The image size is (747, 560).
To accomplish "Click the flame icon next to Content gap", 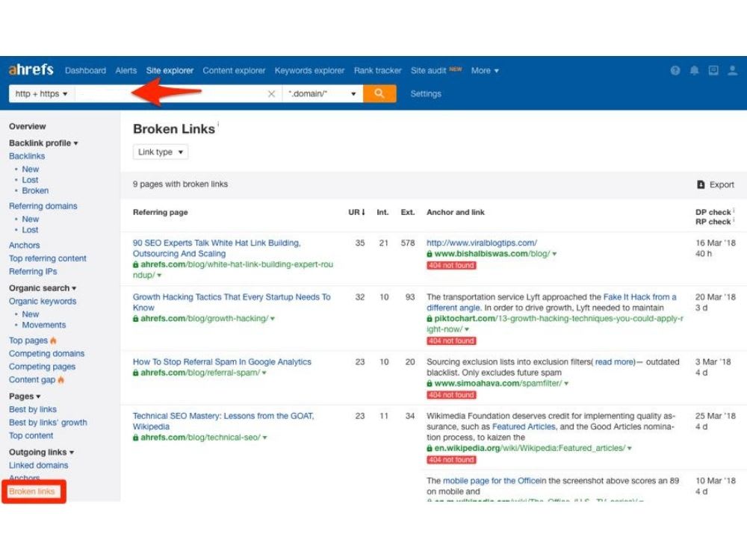I will click(x=61, y=379).
